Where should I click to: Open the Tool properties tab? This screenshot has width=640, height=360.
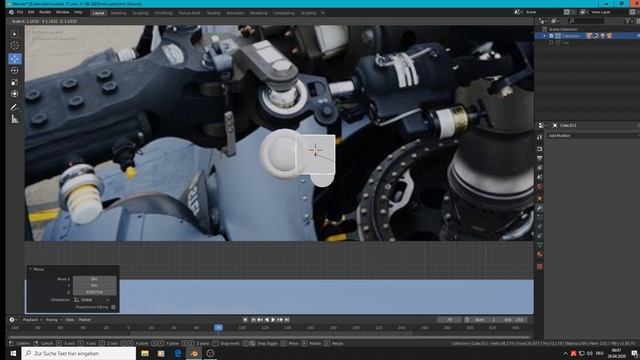click(x=540, y=138)
